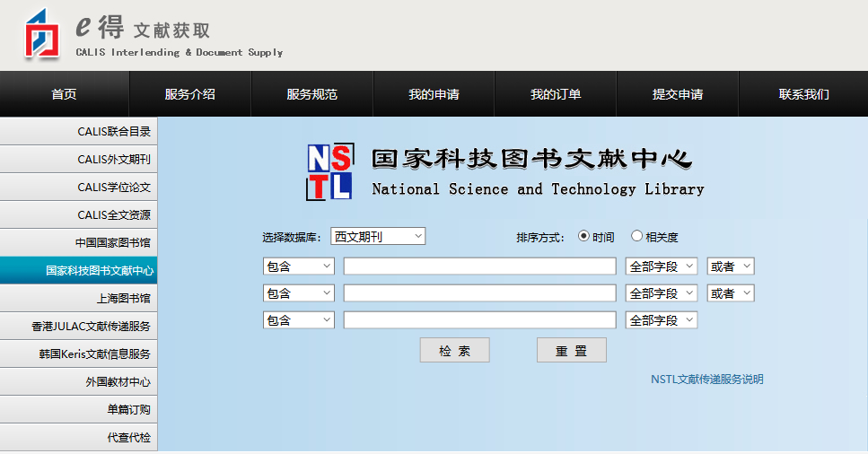Screen dimensions: 868x454
Task: Click the 文献获取 header title text
Action: point(172,31)
